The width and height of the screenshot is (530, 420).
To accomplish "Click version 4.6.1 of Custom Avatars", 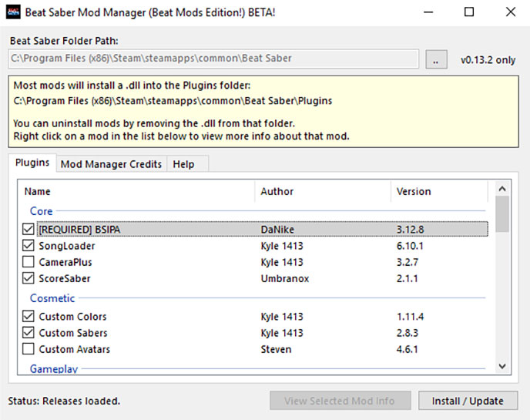I will click(408, 349).
